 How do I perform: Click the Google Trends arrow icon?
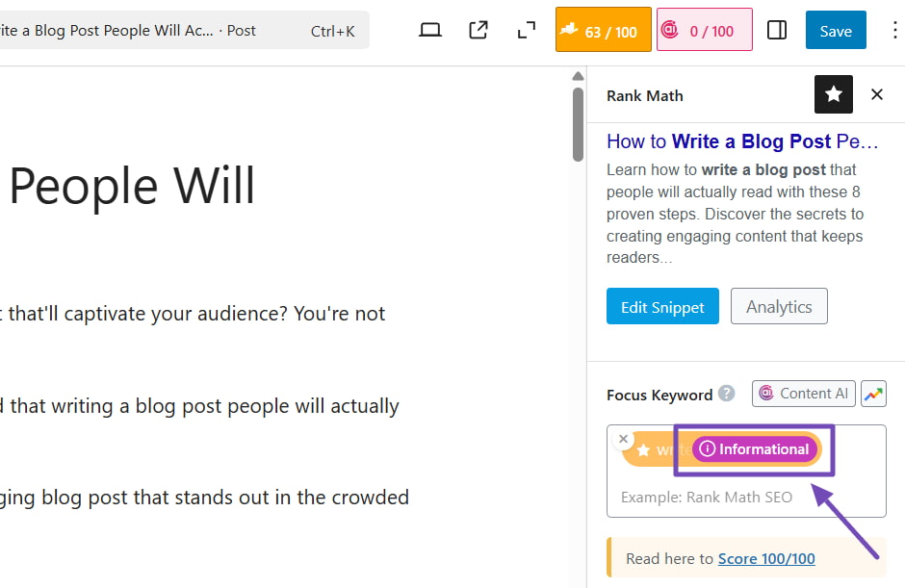(x=873, y=394)
